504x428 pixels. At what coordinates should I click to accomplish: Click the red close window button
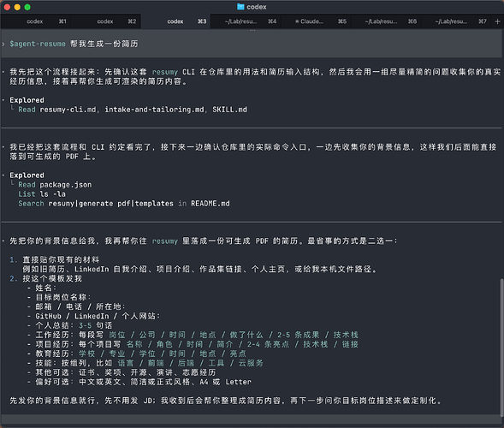click(7, 7)
